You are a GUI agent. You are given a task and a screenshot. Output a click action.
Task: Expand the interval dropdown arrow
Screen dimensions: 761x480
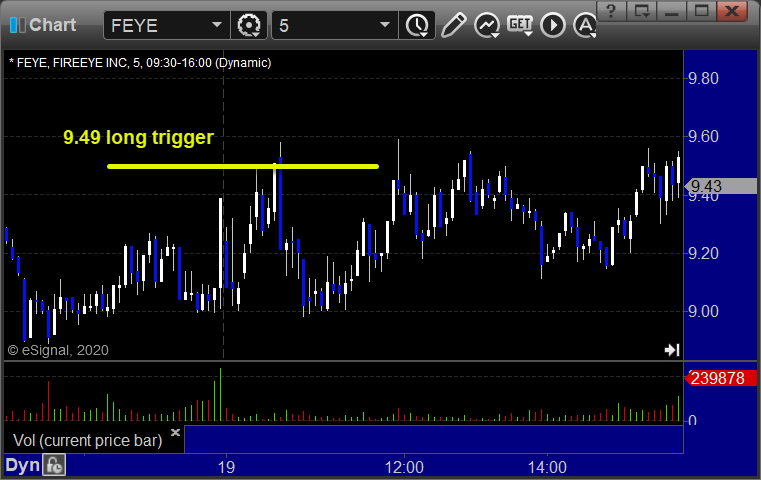coord(385,25)
